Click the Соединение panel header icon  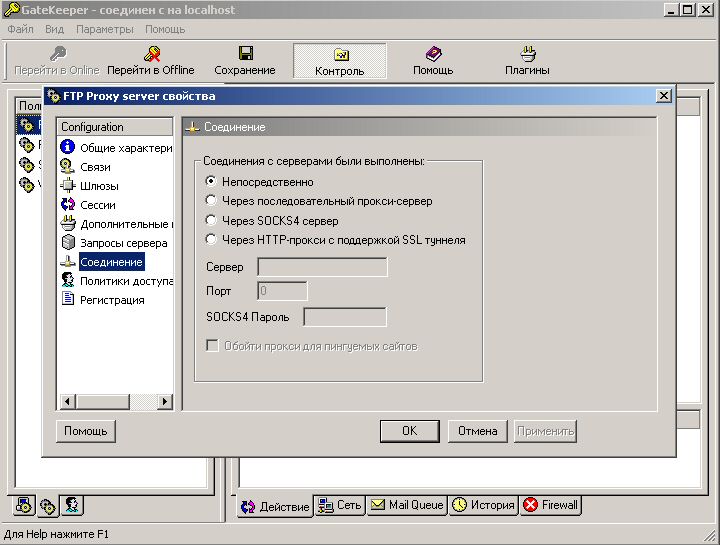click(192, 127)
